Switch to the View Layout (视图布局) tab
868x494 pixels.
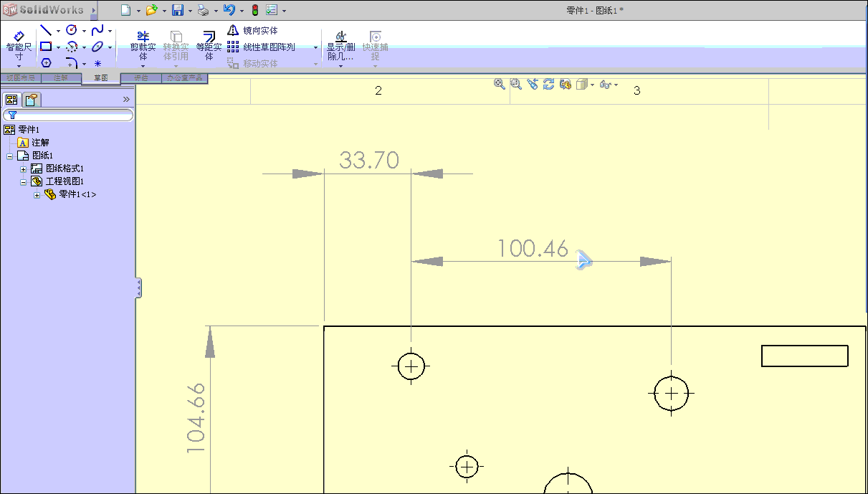coord(21,77)
